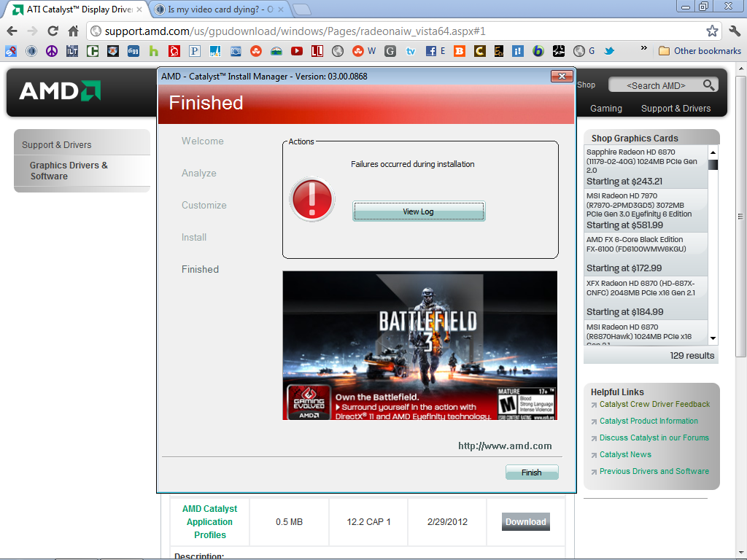The image size is (747, 560).
Task: Bookmark this page with the star icon
Action: 712,31
